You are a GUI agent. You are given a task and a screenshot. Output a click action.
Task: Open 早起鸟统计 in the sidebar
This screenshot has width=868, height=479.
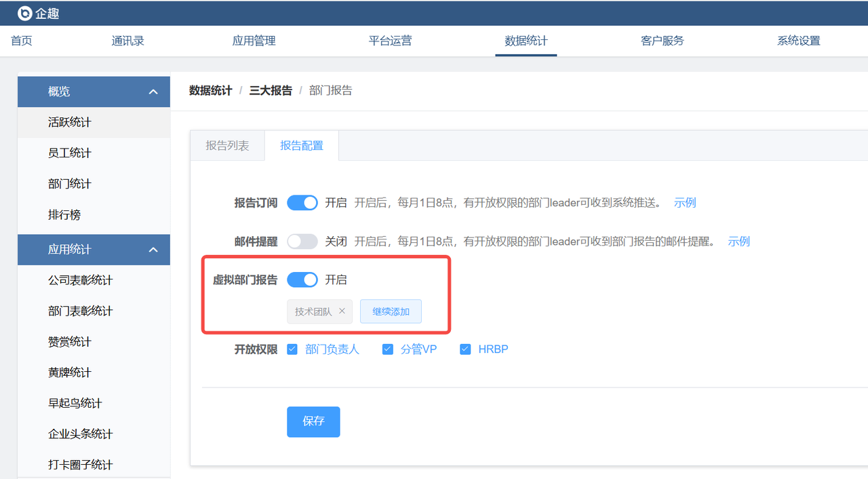tap(75, 403)
